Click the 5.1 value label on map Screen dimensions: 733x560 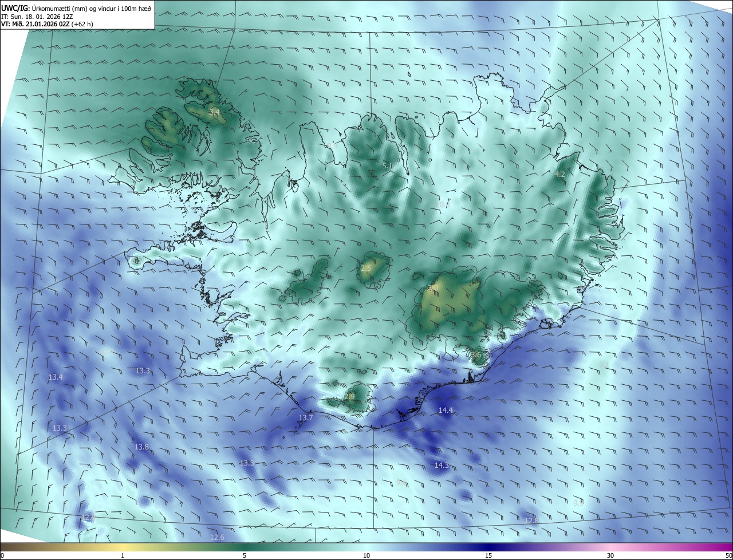point(387,166)
